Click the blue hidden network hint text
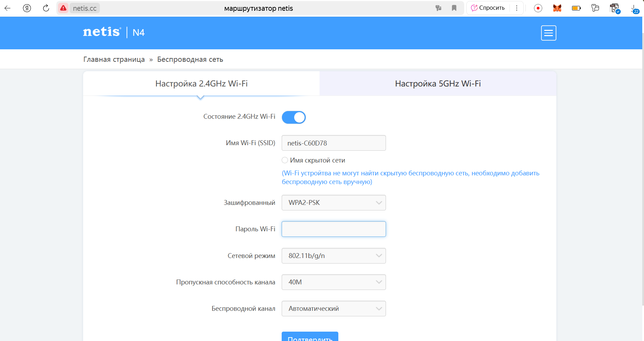The height and width of the screenshot is (341, 644). 410,177
